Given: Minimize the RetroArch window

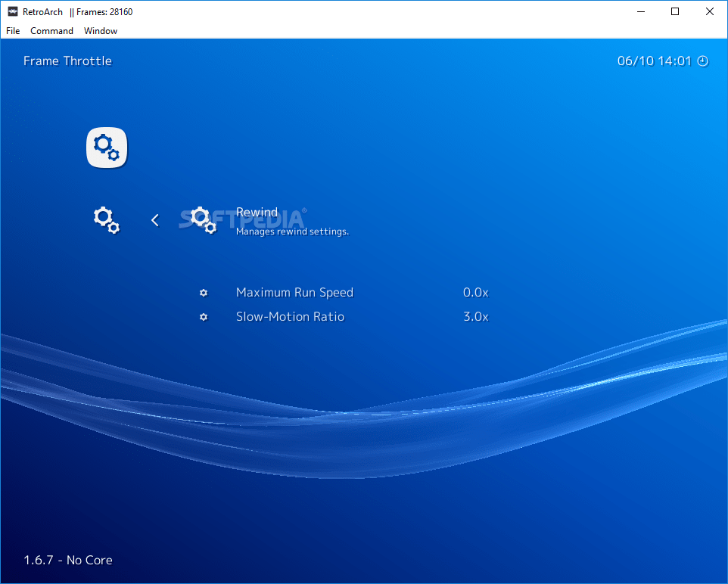Looking at the screenshot, I should (641, 11).
